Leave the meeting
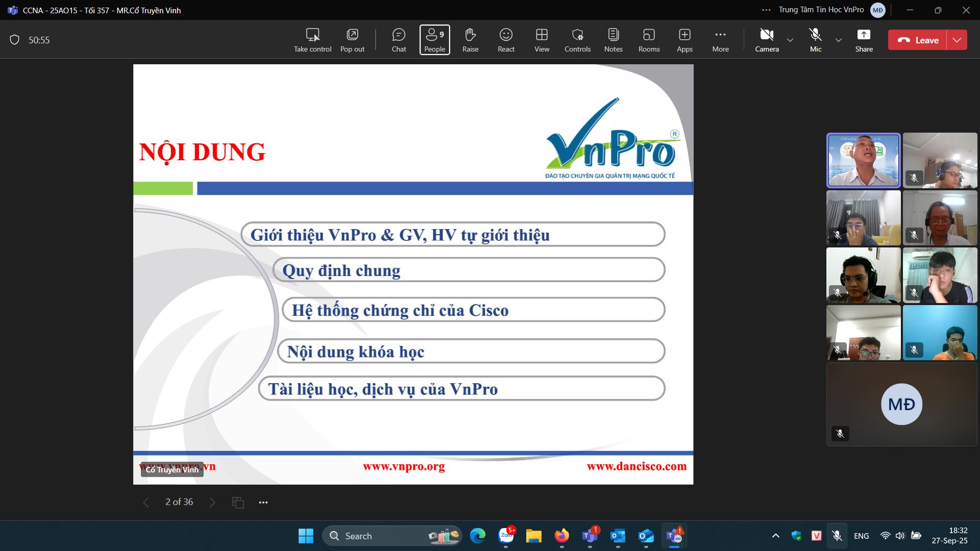The height and width of the screenshot is (551, 980). point(917,40)
